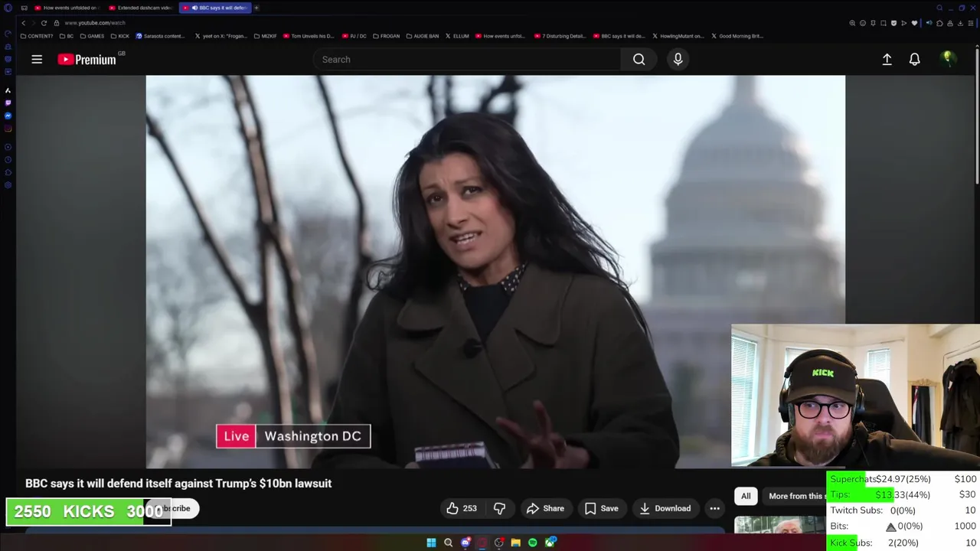Select the All filter chip
Screen dimensions: 980x551
pyautogui.click(x=746, y=496)
